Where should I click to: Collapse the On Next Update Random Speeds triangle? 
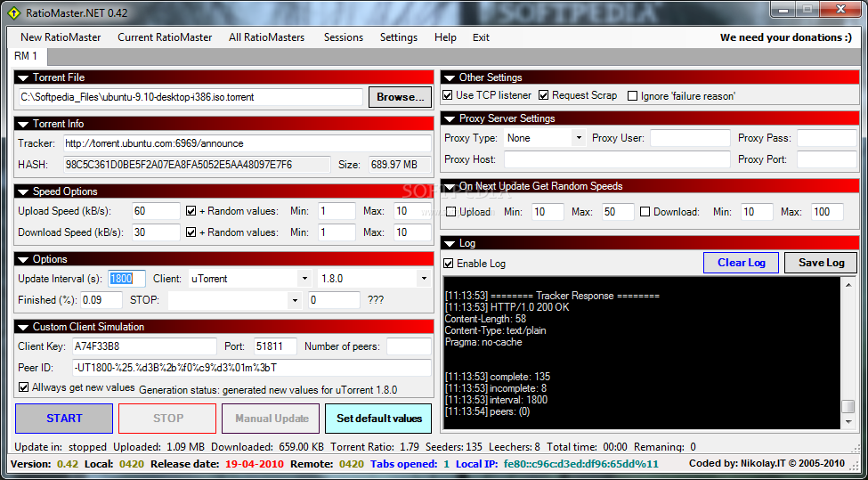(450, 187)
